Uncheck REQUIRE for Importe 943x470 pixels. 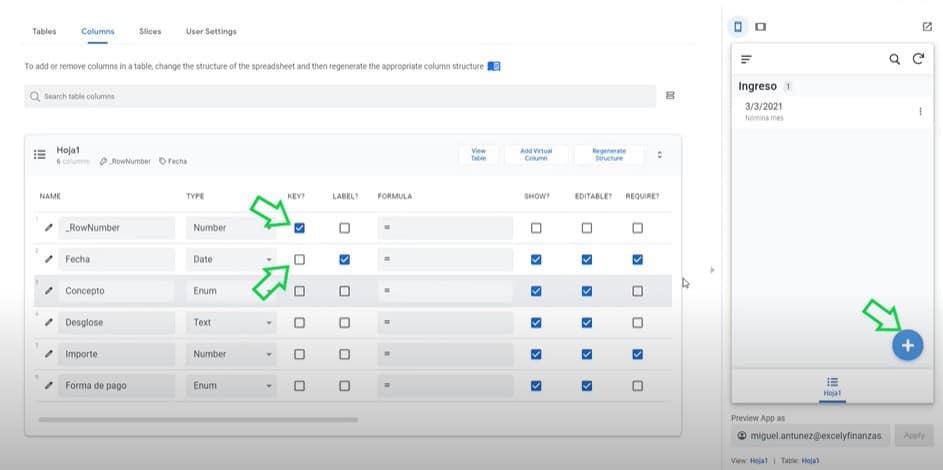[x=637, y=354]
